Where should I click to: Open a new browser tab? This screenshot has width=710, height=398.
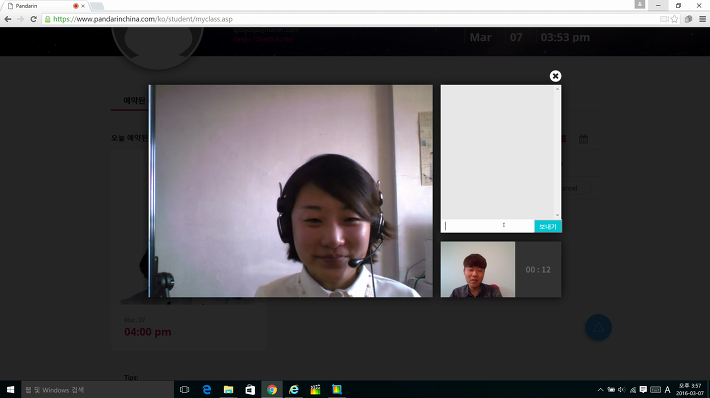tap(96, 6)
